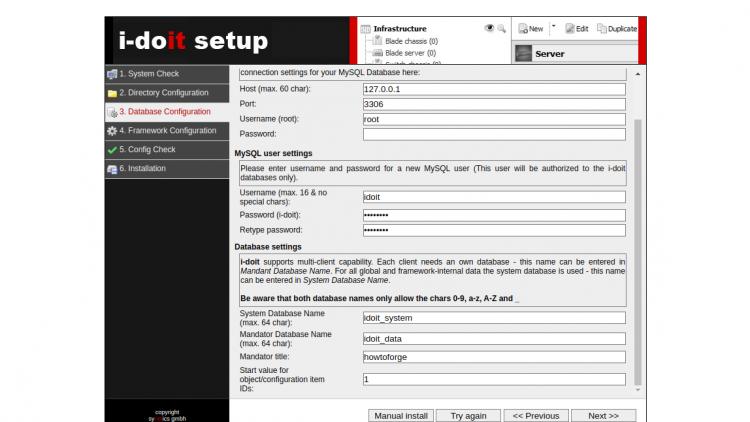Click the vertical scrollbar of the form

pos(639,250)
